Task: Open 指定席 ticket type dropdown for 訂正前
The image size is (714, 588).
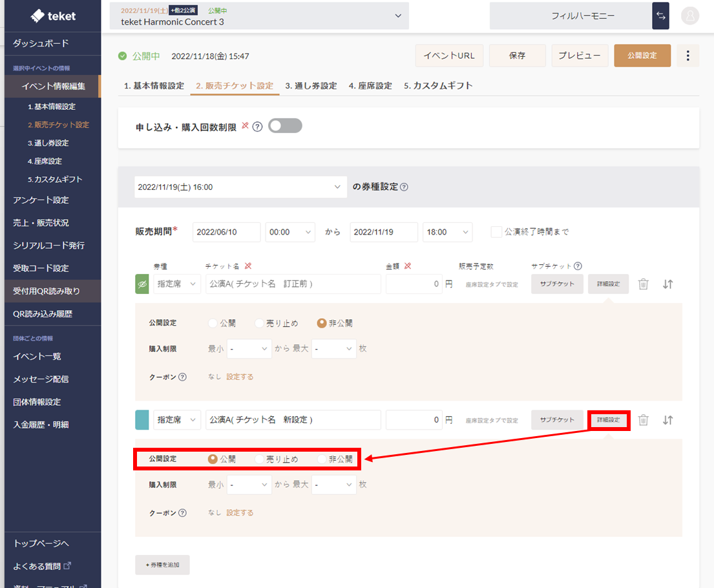Action: [177, 284]
